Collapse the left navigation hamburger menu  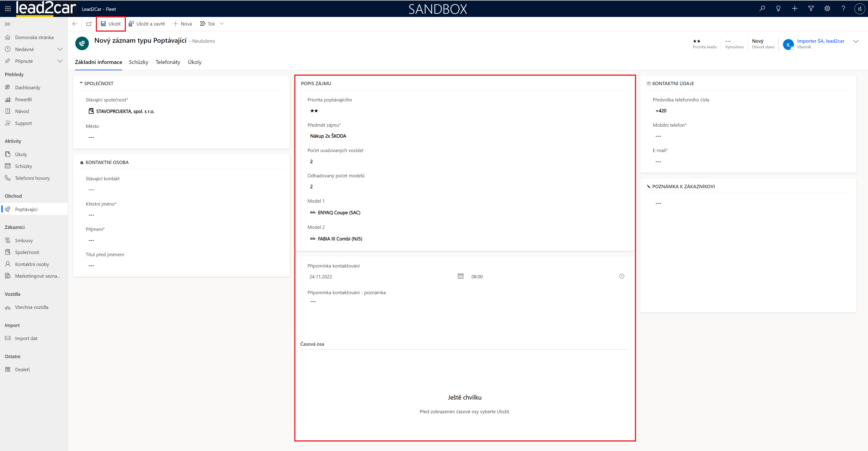pyautogui.click(x=7, y=24)
